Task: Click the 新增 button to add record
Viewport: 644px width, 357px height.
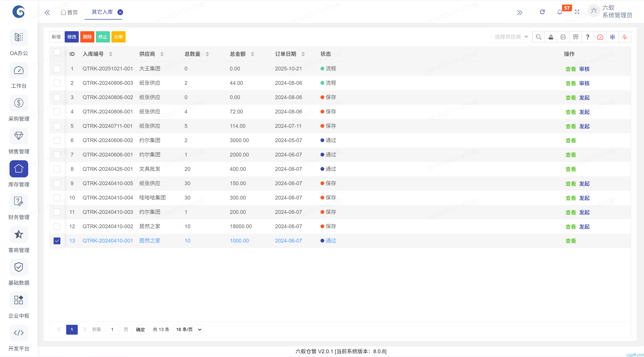Action: (x=56, y=37)
